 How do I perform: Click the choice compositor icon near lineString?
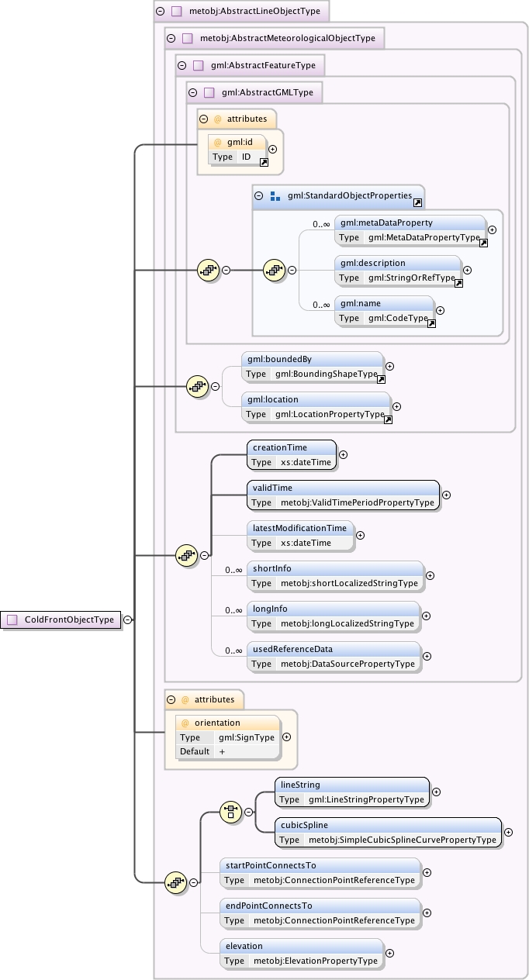point(230,812)
